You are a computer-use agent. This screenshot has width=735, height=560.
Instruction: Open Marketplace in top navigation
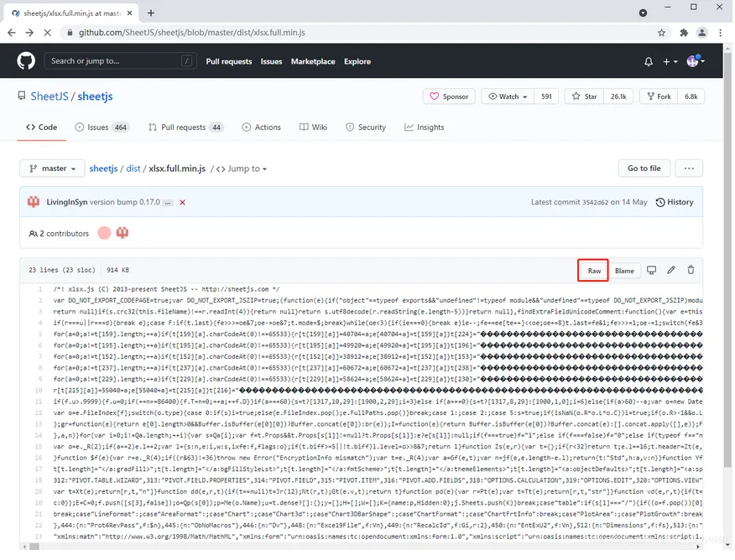(313, 61)
